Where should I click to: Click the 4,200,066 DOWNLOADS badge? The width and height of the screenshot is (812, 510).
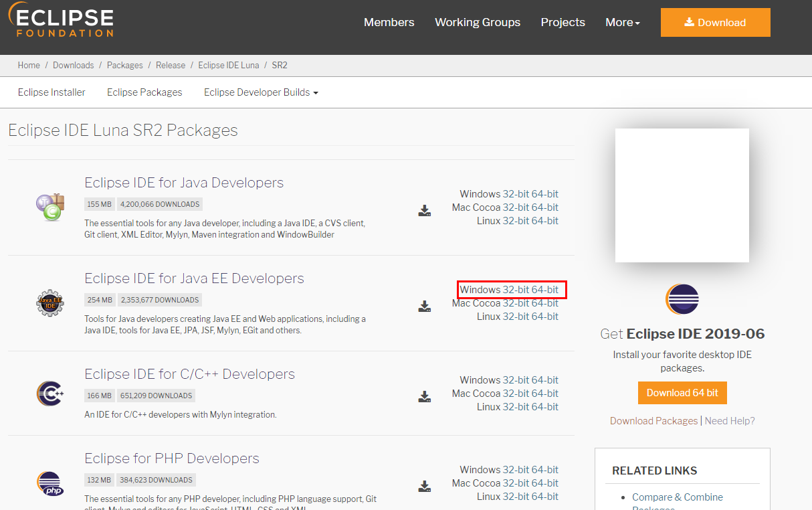click(160, 204)
